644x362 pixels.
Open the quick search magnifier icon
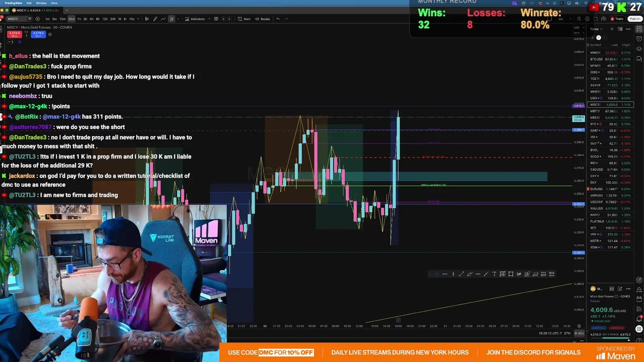[x=579, y=19]
